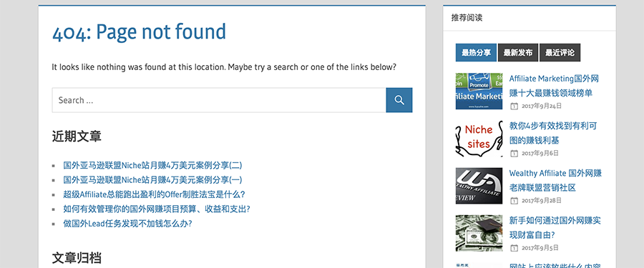Click the blue search magnifier button

point(399,100)
